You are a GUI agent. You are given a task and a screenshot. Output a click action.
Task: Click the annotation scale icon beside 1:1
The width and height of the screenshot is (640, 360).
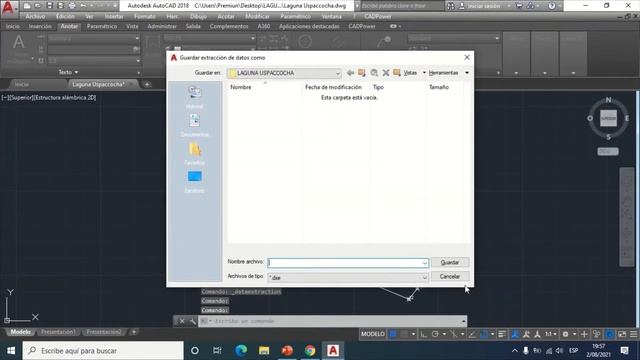tap(538, 334)
